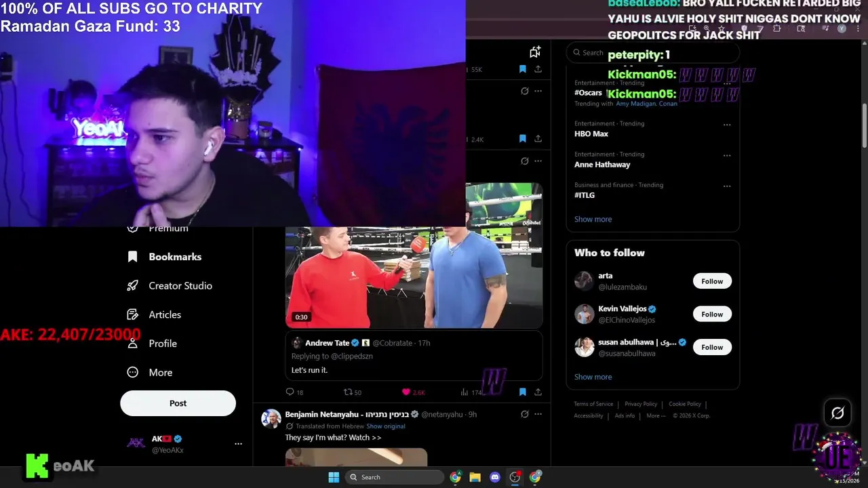Image resolution: width=868 pixels, height=488 pixels.
Task: Open the Cookie Policy link
Action: point(685,404)
